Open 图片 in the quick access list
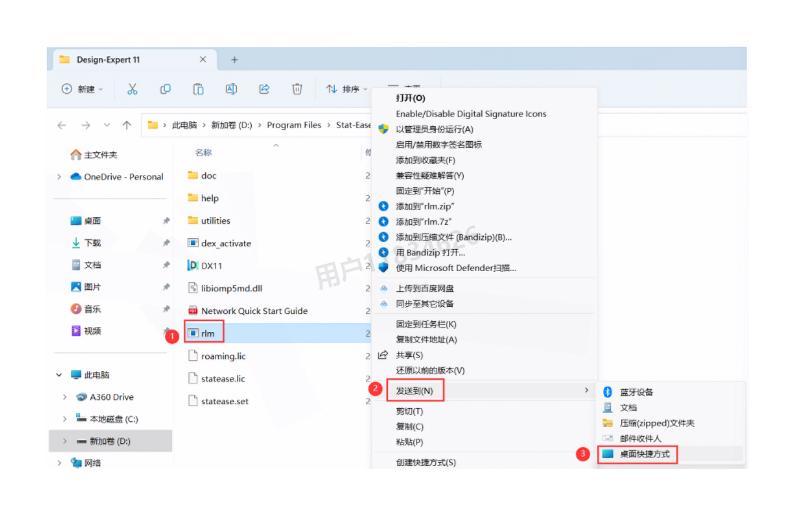 point(86,287)
